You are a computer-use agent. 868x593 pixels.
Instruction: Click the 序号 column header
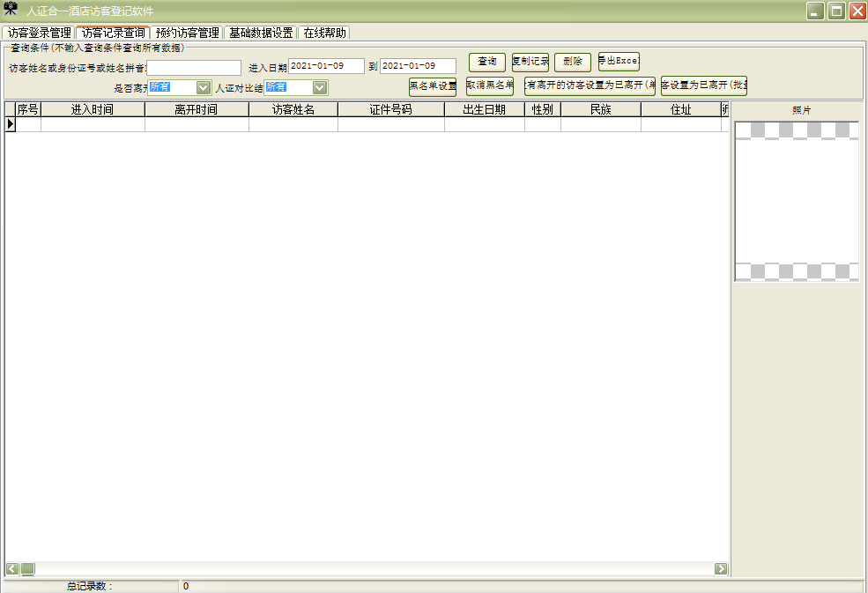pyautogui.click(x=27, y=109)
